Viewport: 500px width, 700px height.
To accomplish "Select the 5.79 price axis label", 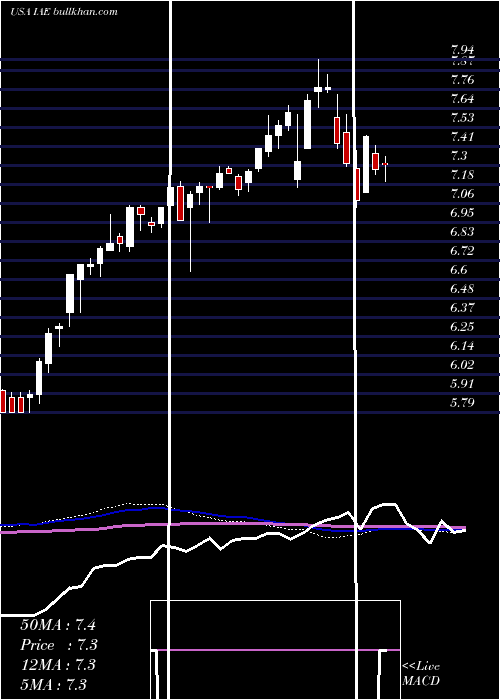I will 462,403.
